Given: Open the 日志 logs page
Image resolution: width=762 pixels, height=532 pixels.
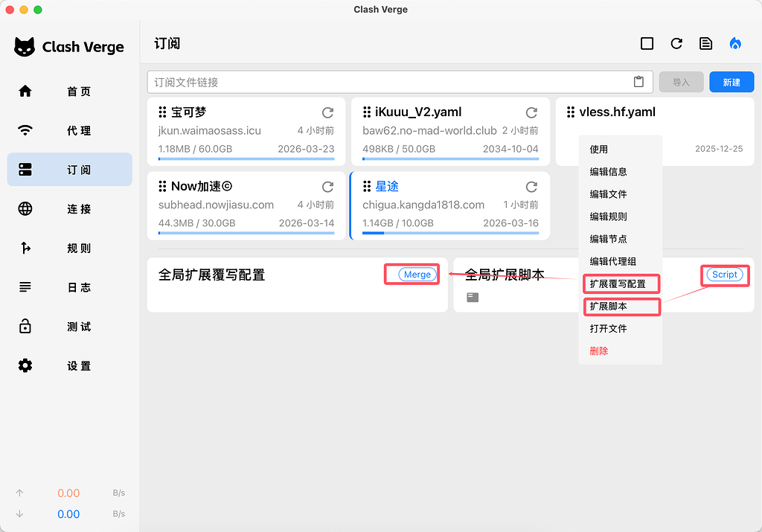Looking at the screenshot, I should coord(69,287).
